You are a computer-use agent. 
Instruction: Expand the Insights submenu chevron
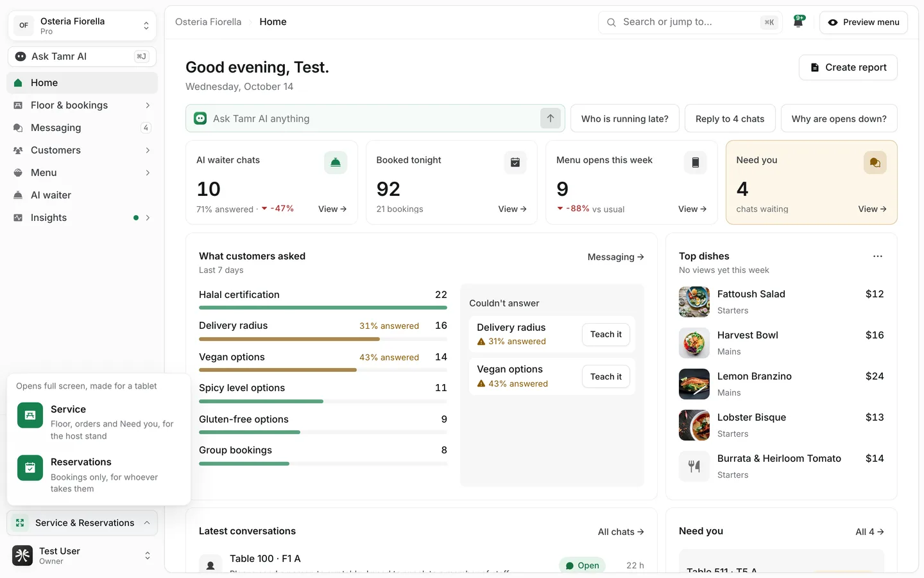pos(148,218)
